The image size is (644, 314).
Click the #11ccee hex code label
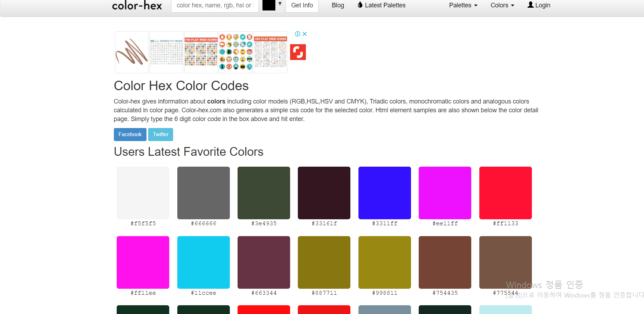[x=204, y=293]
